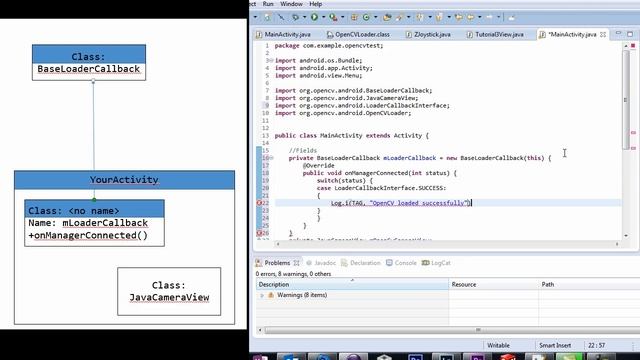Screen dimensions: 640x360
Task: Click the Writable status bar field
Action: [498, 345]
